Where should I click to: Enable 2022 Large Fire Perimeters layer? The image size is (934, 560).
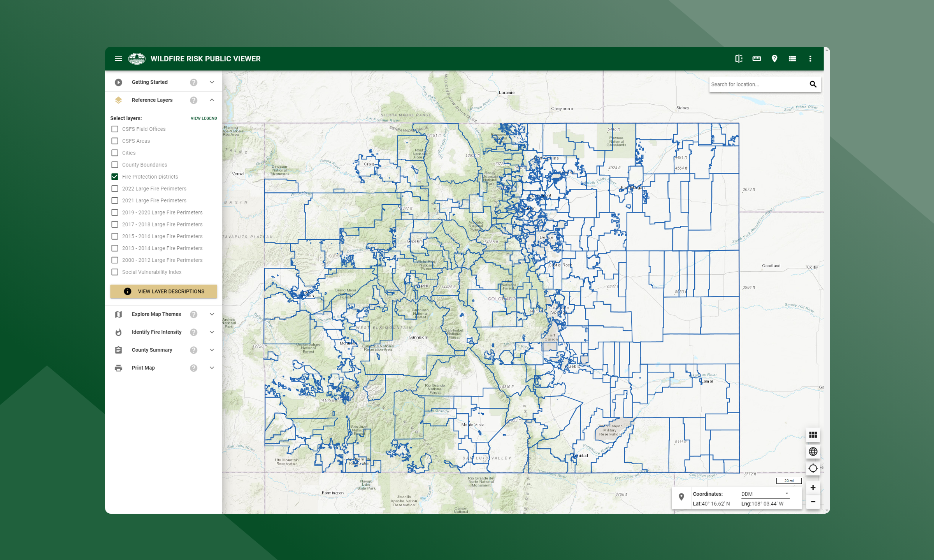tap(114, 189)
